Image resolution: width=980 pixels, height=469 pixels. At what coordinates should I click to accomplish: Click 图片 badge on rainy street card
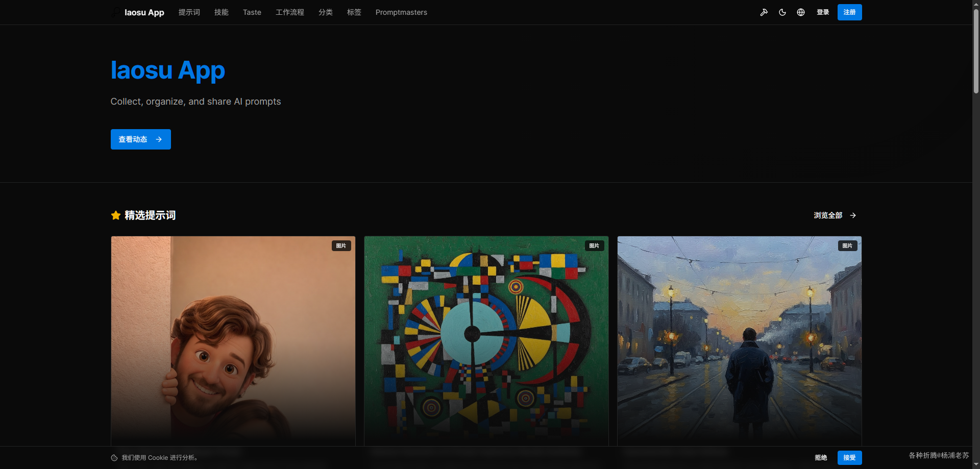[x=848, y=246]
